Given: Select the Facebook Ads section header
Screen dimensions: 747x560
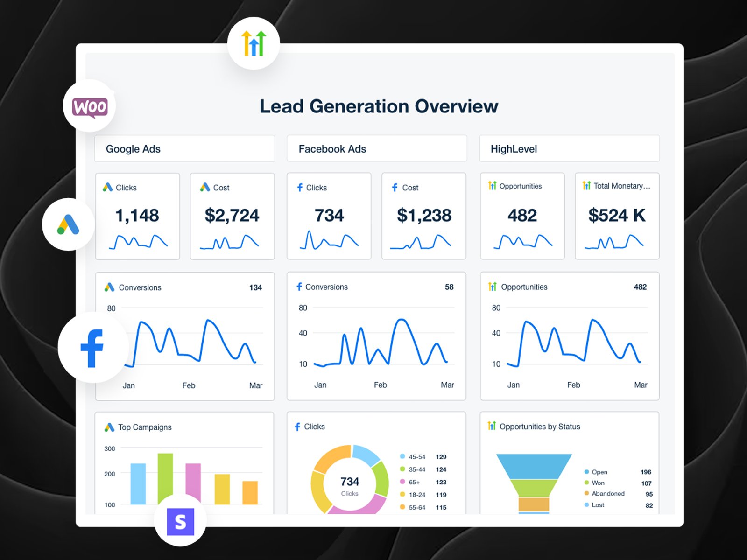Looking at the screenshot, I should (377, 149).
